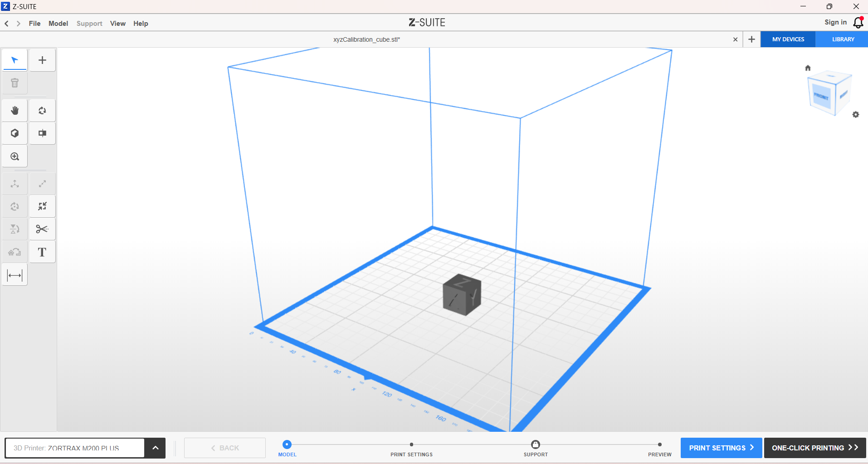Click ONE-CLICK PRINTING button
Image resolution: width=868 pixels, height=464 pixels.
point(815,448)
